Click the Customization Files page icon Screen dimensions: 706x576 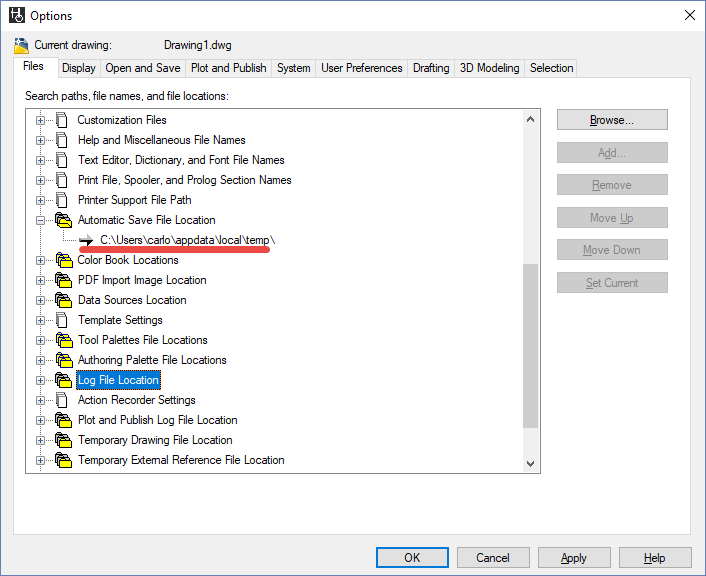click(x=62, y=120)
